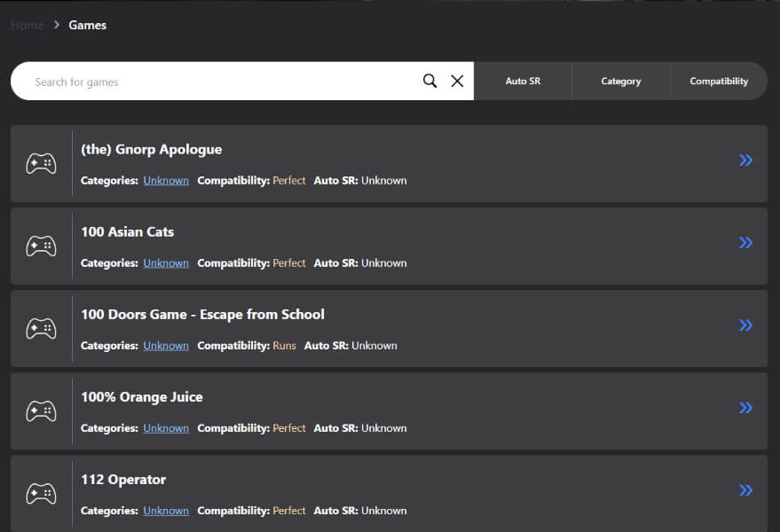The width and height of the screenshot is (780, 532).
Task: Click gamepad icon for 100% Orange Juice
Action: [x=42, y=411]
